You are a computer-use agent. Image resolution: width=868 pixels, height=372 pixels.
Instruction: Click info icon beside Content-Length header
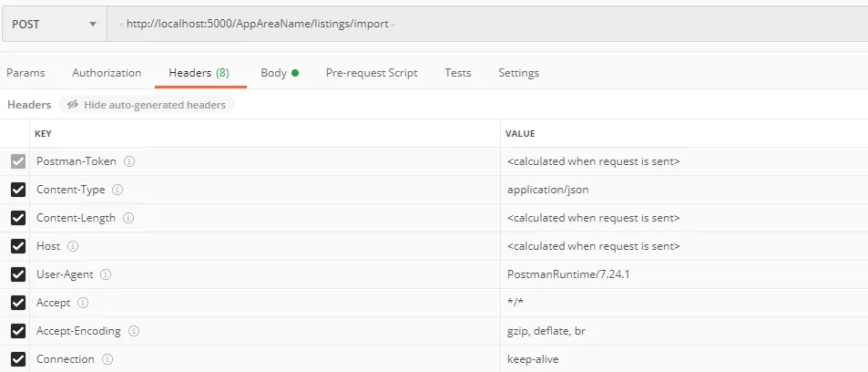[128, 218]
